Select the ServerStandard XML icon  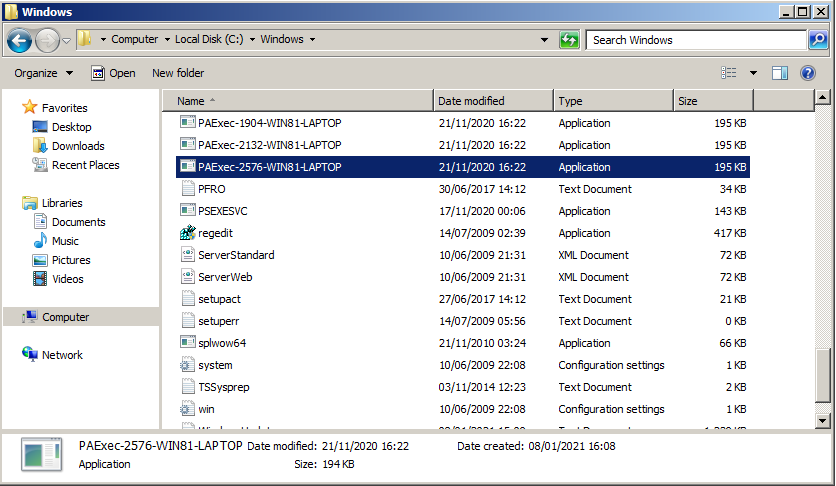(188, 255)
